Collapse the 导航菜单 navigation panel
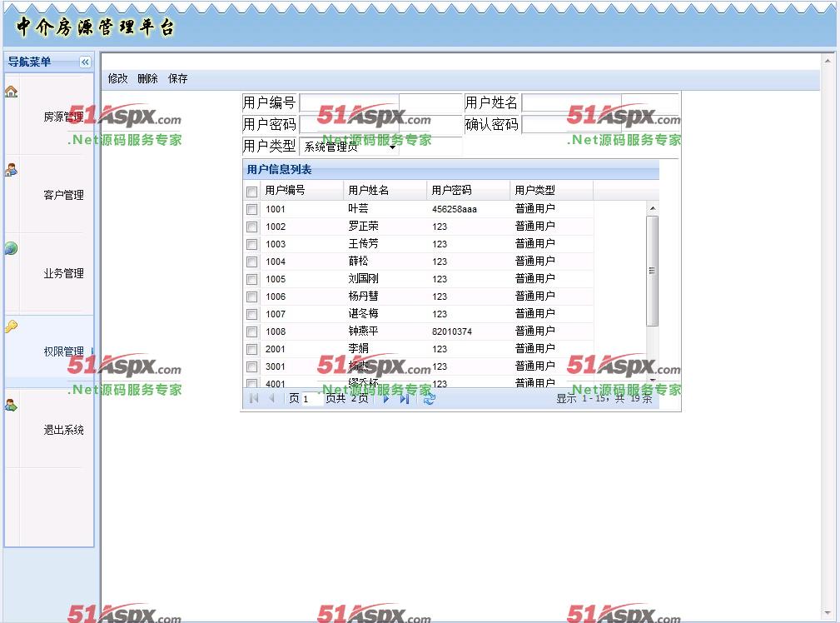 pyautogui.click(x=85, y=62)
